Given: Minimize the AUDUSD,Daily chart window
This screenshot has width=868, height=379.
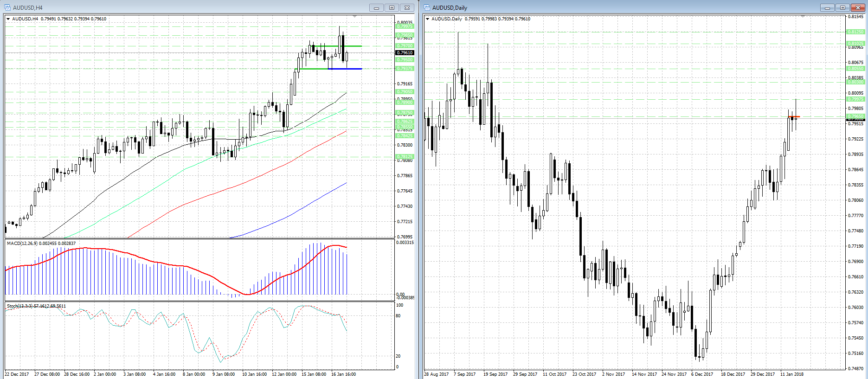Looking at the screenshot, I should [x=827, y=7].
